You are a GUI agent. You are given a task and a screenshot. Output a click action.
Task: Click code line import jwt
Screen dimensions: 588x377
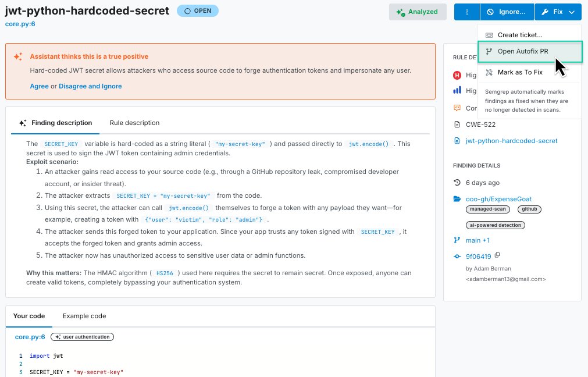click(46, 355)
